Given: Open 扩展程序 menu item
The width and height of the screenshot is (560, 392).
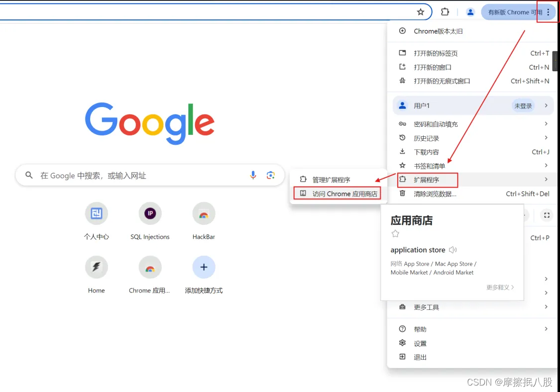Looking at the screenshot, I should pos(472,180).
